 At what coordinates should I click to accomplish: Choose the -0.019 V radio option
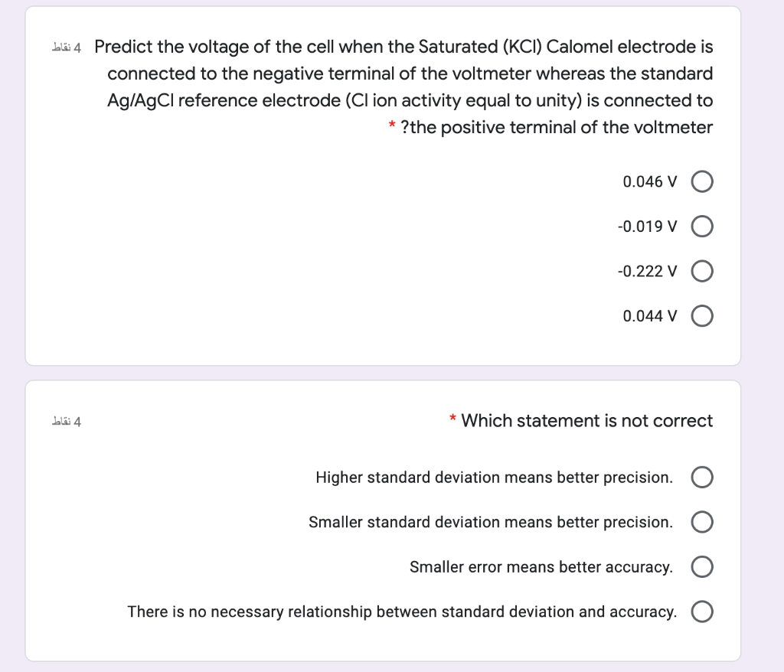click(702, 227)
